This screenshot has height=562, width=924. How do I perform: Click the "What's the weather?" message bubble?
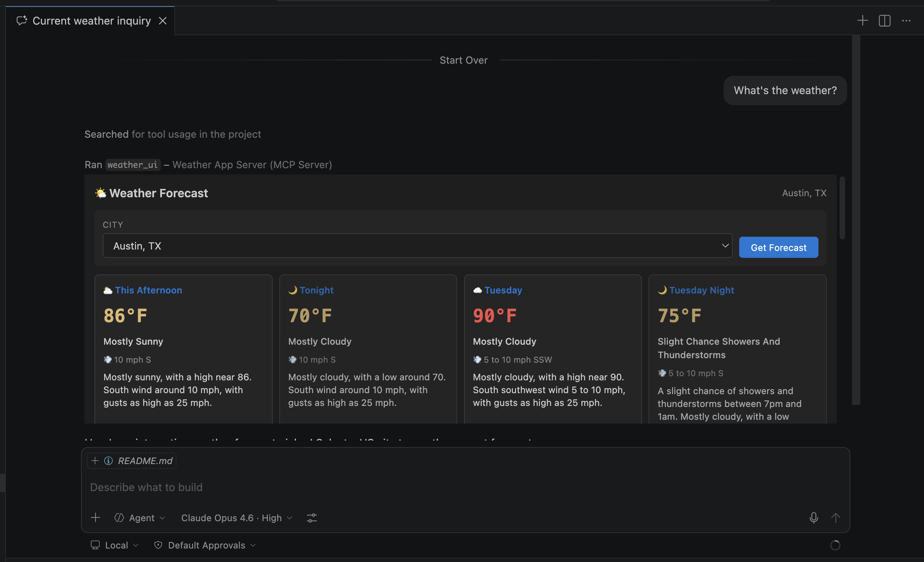785,90
